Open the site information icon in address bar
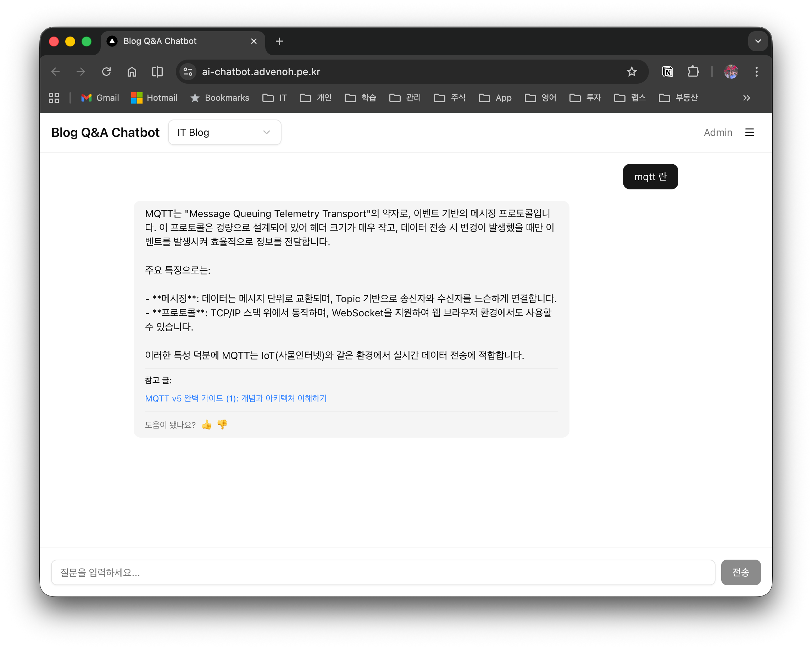The image size is (812, 649). 188,72
